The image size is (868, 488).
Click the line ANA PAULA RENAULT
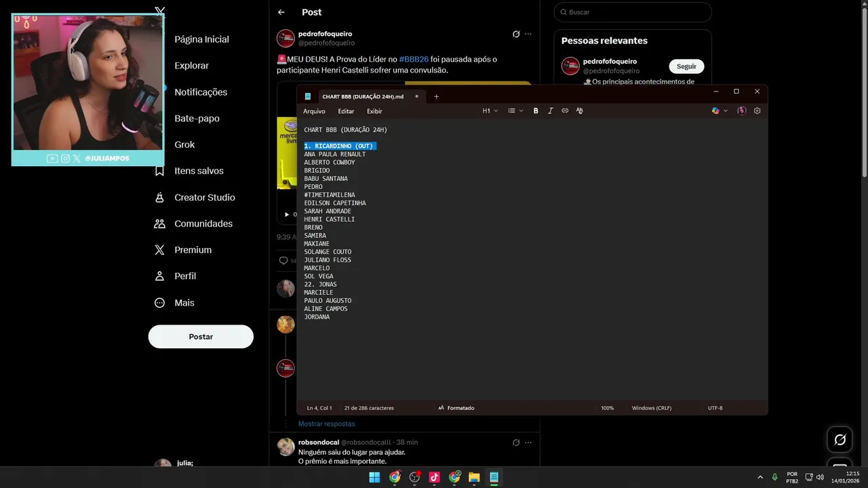point(334,155)
